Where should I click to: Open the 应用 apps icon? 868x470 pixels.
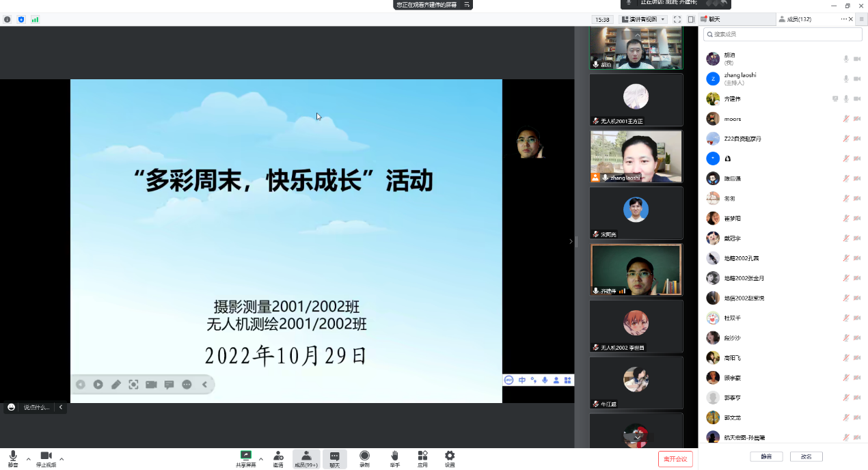422,456
